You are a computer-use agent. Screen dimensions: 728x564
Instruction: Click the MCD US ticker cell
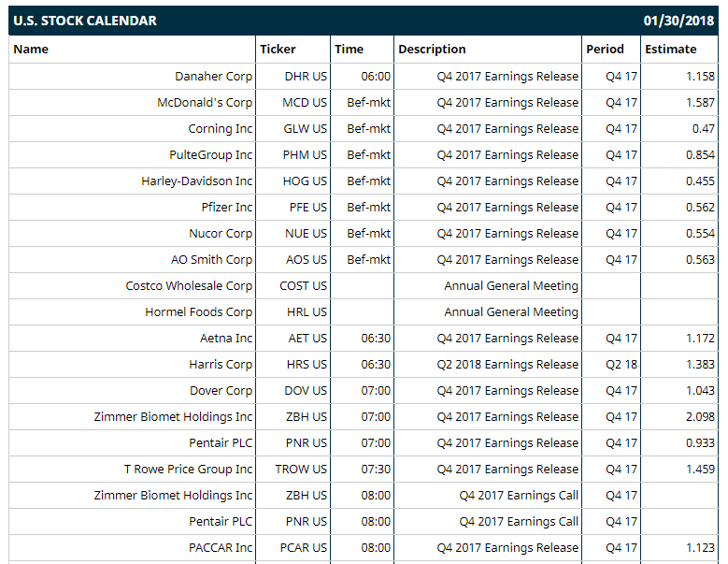(305, 102)
